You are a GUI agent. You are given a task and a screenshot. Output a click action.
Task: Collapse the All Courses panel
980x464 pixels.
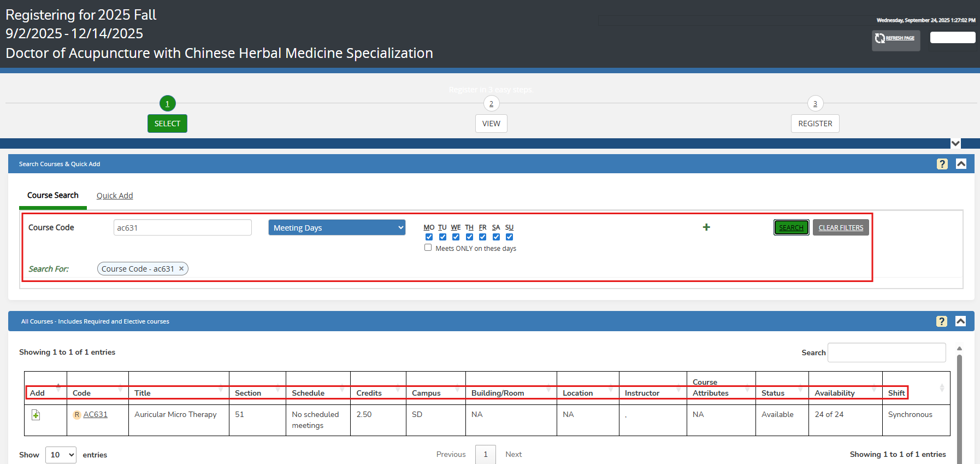tap(960, 321)
